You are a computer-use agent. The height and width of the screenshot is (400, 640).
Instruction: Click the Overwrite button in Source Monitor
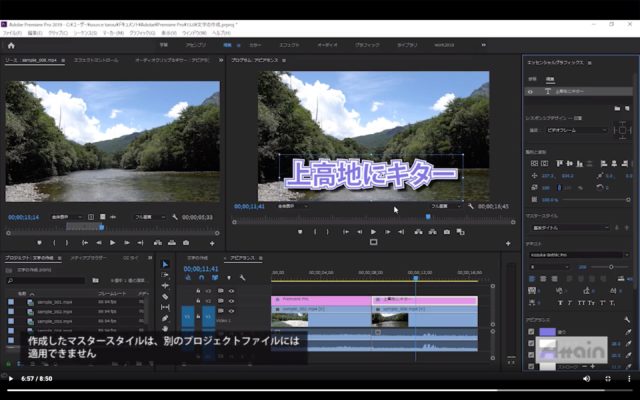pos(172,243)
